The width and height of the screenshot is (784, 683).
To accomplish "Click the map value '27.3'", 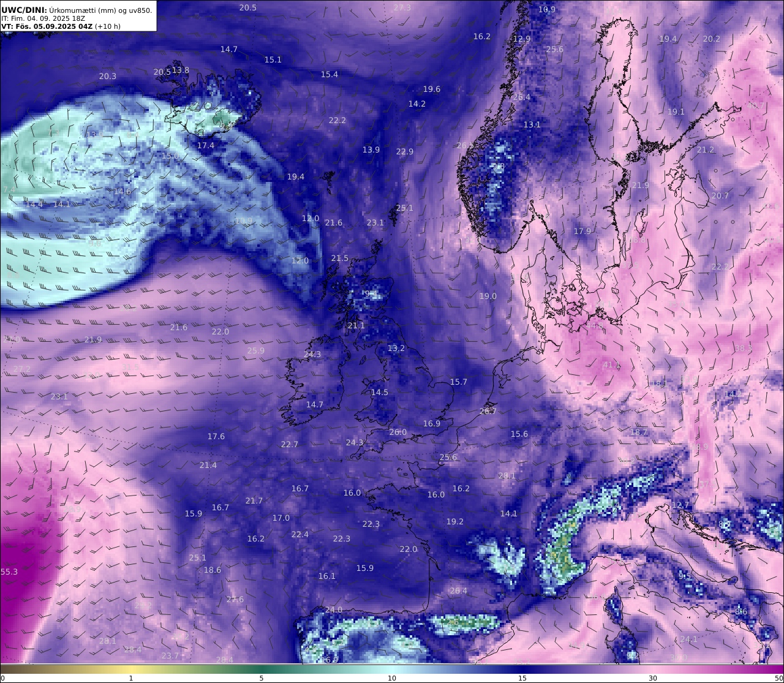I will 402,8.
